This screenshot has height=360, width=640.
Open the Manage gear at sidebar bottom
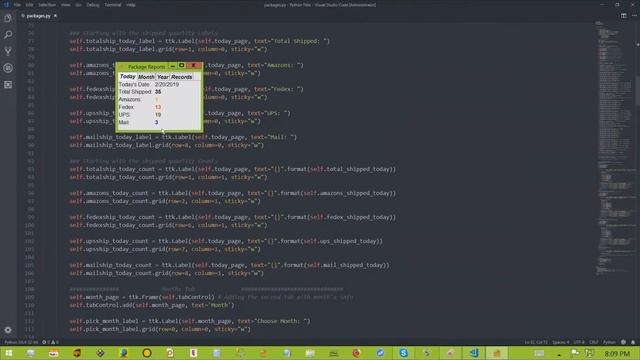tap(8, 330)
